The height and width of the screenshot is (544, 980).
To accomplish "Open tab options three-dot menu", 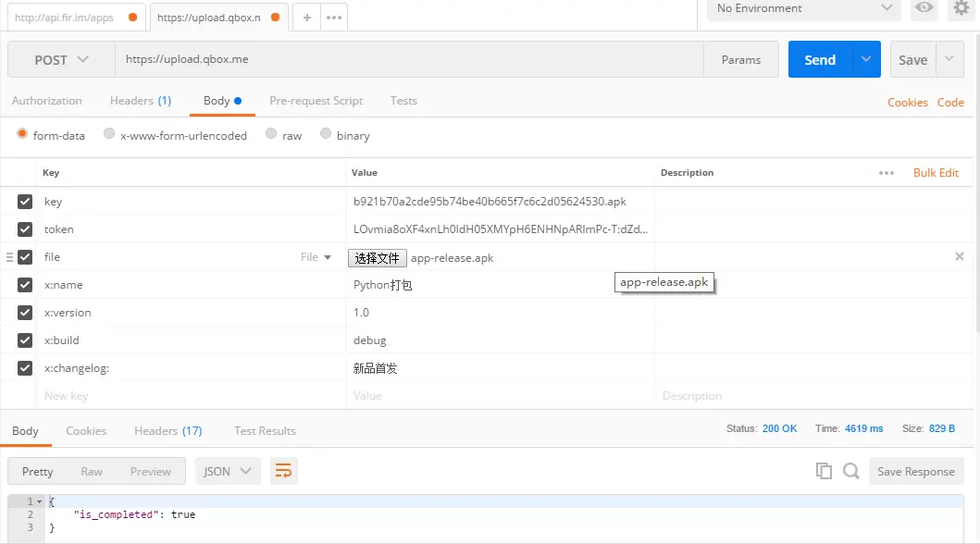I will [x=334, y=18].
